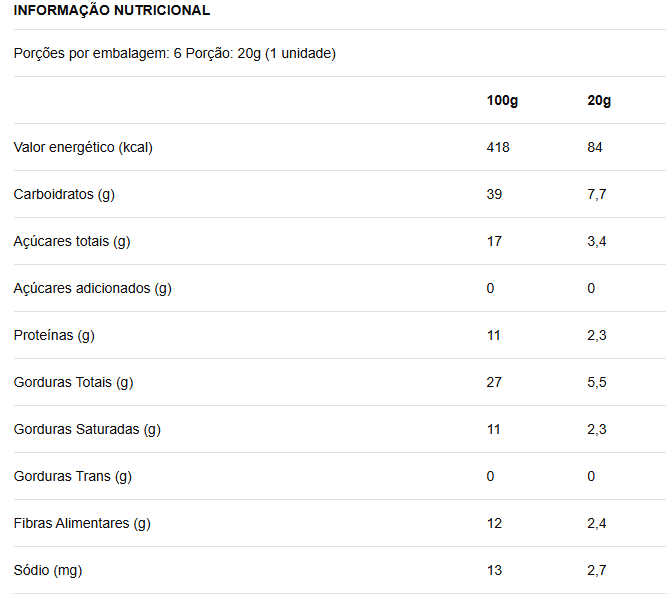This screenshot has width=670, height=594.
Task: Click the INFORMAÇÃO NUTRICIONAL heading
Action: pos(112,10)
